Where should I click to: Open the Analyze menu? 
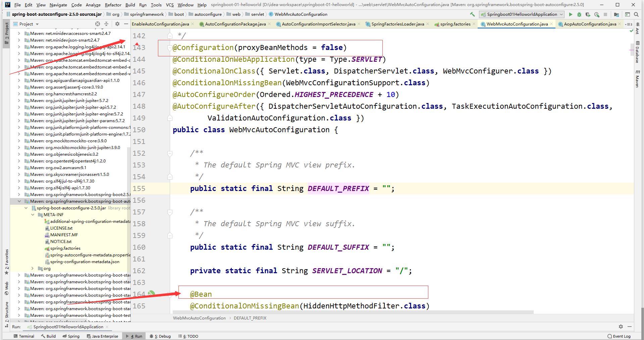click(x=93, y=5)
